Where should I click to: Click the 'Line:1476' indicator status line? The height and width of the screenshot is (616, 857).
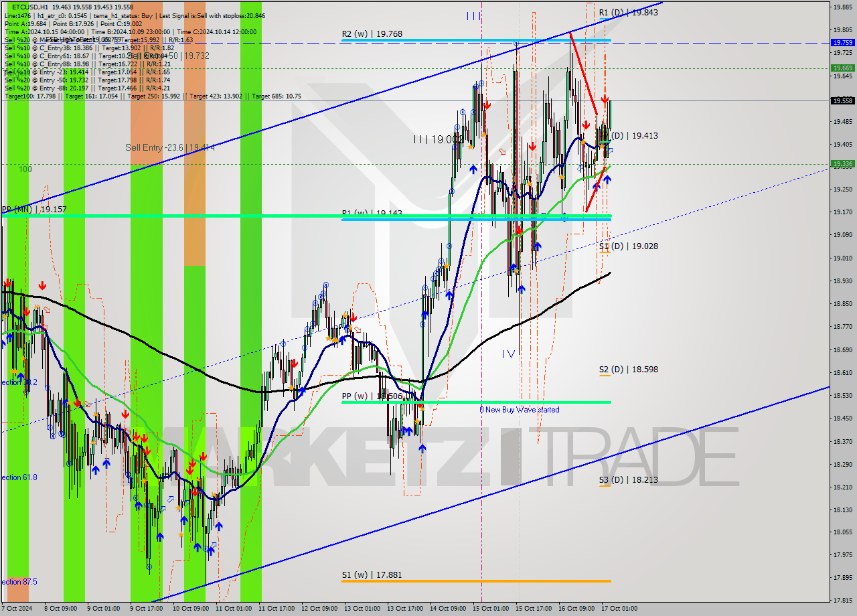pyautogui.click(x=134, y=15)
